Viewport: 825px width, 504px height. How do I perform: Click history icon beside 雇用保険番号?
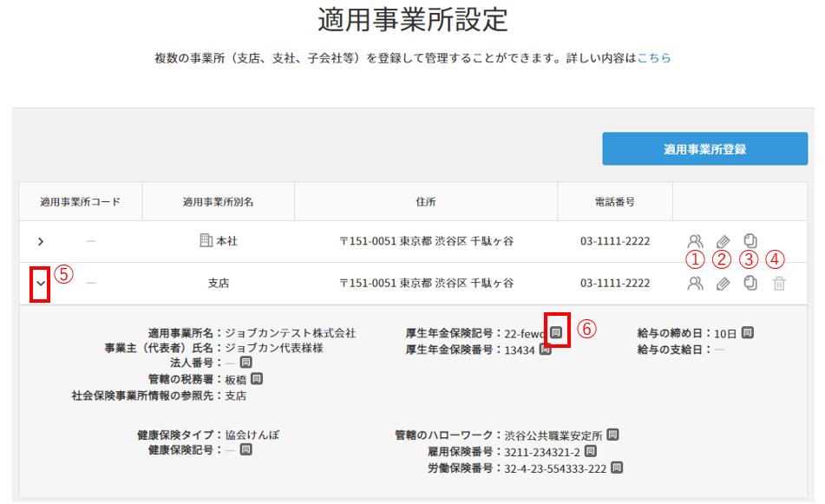click(x=590, y=451)
